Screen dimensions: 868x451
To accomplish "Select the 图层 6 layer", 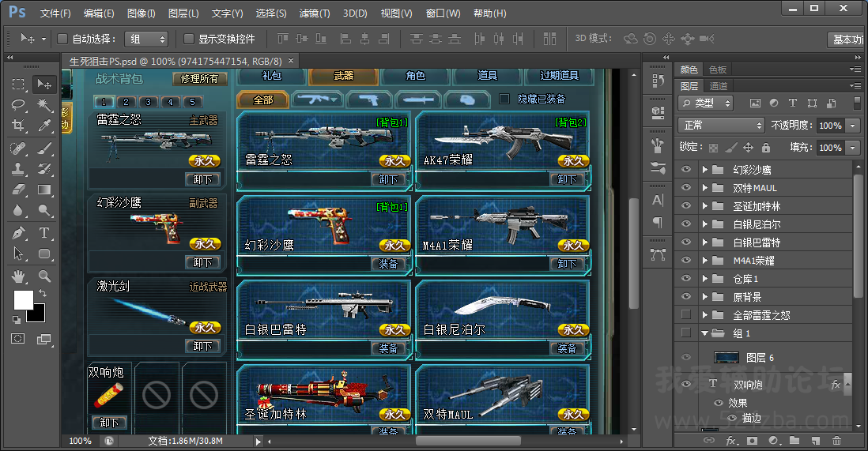I will [x=763, y=358].
